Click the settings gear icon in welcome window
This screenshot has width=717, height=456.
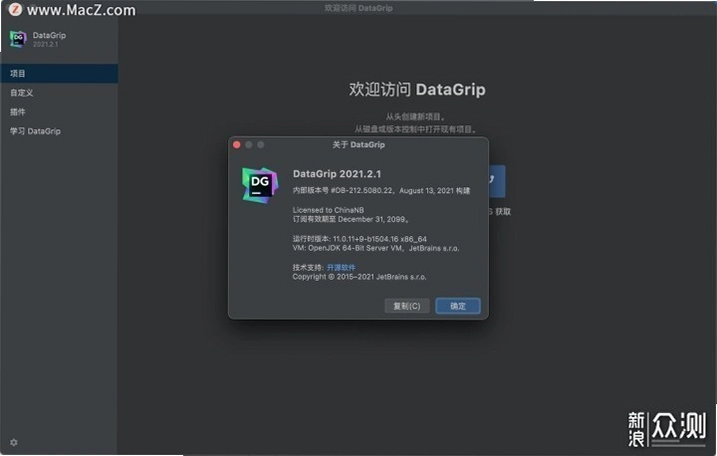pyautogui.click(x=14, y=442)
